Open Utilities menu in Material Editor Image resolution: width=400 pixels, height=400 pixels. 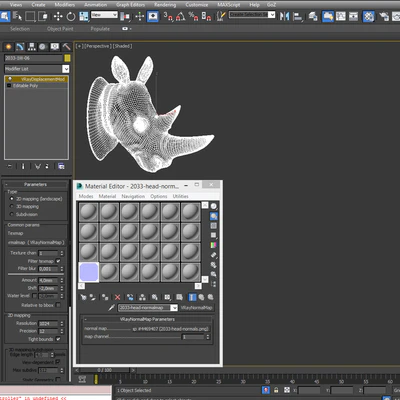pyautogui.click(x=180, y=196)
